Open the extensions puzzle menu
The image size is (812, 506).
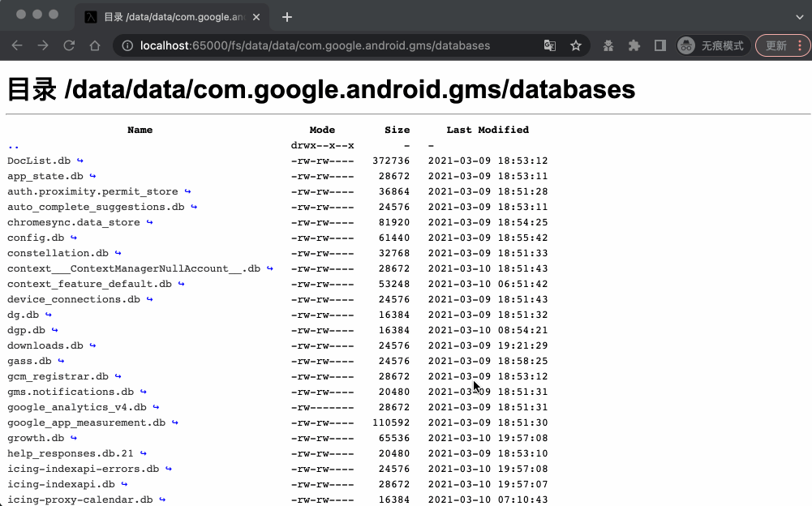(634, 45)
